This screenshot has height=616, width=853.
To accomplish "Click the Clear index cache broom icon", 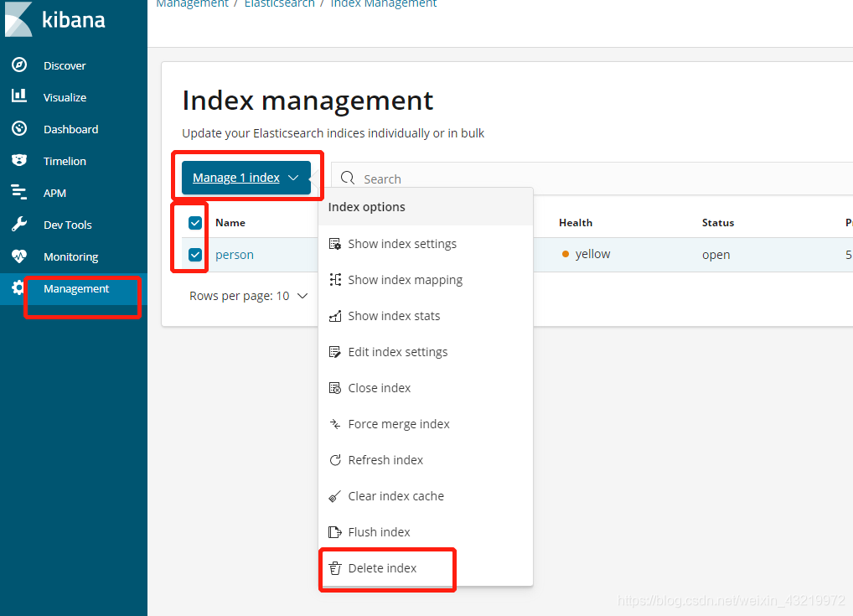I will 335,496.
